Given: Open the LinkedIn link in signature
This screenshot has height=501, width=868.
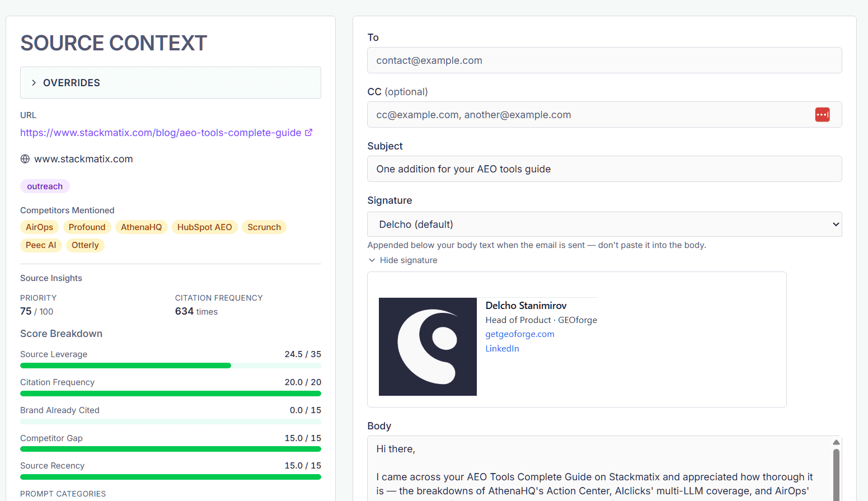Looking at the screenshot, I should click(x=502, y=348).
